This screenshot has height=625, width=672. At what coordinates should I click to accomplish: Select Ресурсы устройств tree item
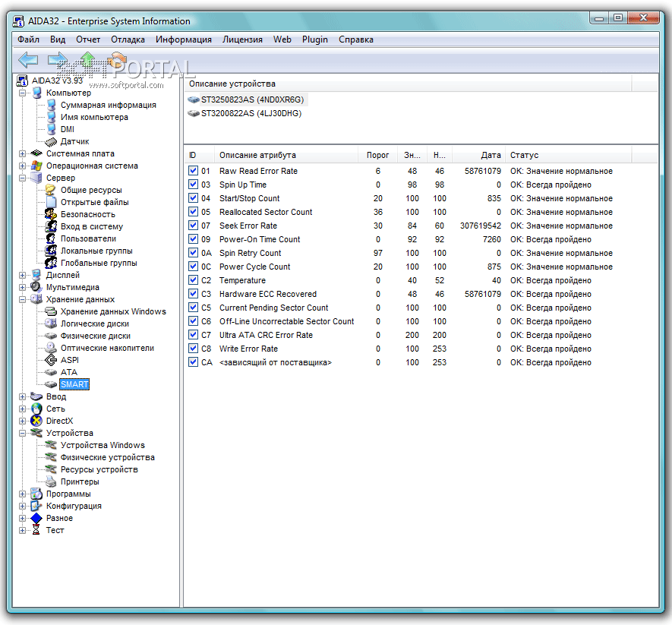(99, 469)
